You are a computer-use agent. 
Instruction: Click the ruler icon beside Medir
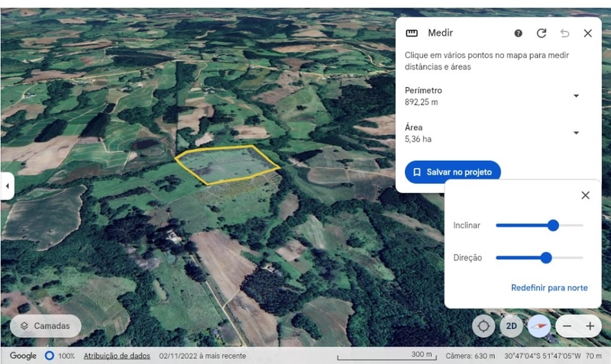412,33
